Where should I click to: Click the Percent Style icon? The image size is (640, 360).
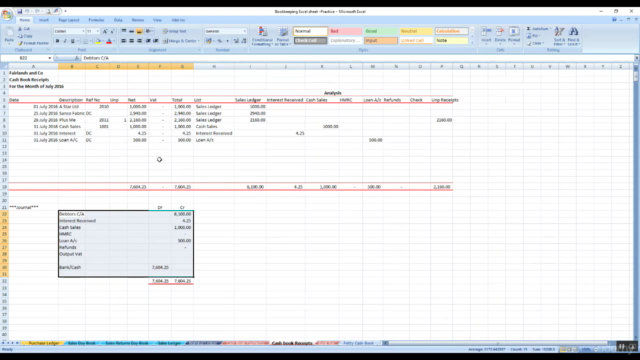(x=220, y=41)
